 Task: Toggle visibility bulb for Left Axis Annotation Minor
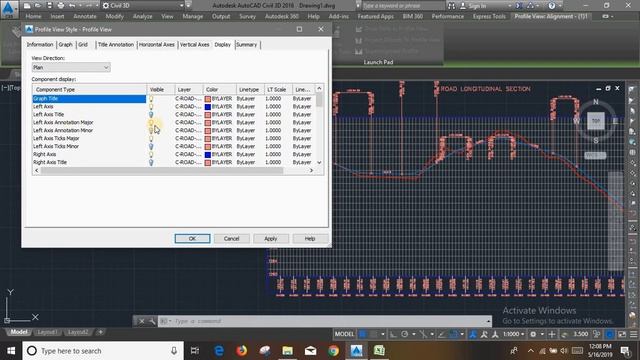coord(151,131)
